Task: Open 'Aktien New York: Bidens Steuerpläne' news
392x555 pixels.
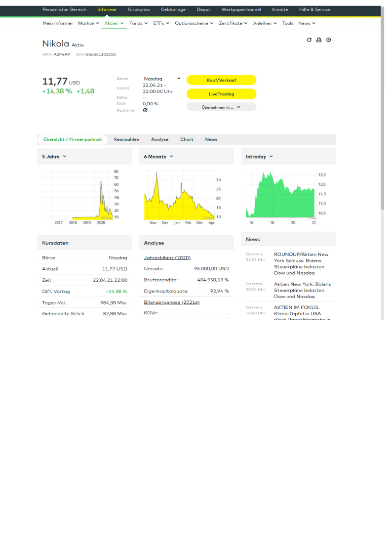Action: [302, 290]
